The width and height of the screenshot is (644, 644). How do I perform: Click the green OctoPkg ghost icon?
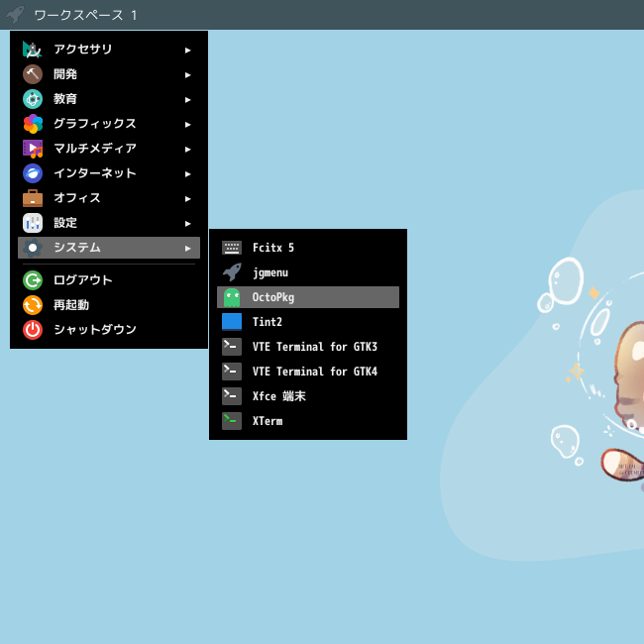tap(232, 297)
